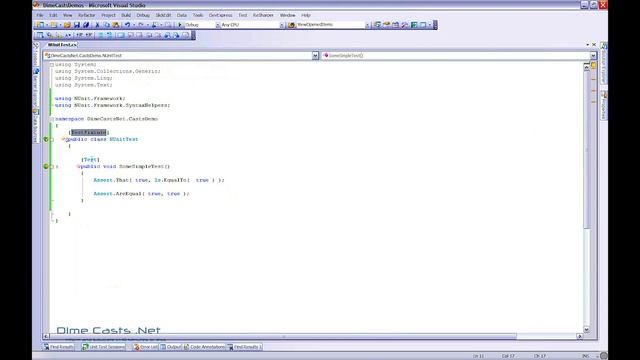Click the unit test marker beside SomeSimpleTest
This screenshot has height=360, width=640.
[x=46, y=166]
